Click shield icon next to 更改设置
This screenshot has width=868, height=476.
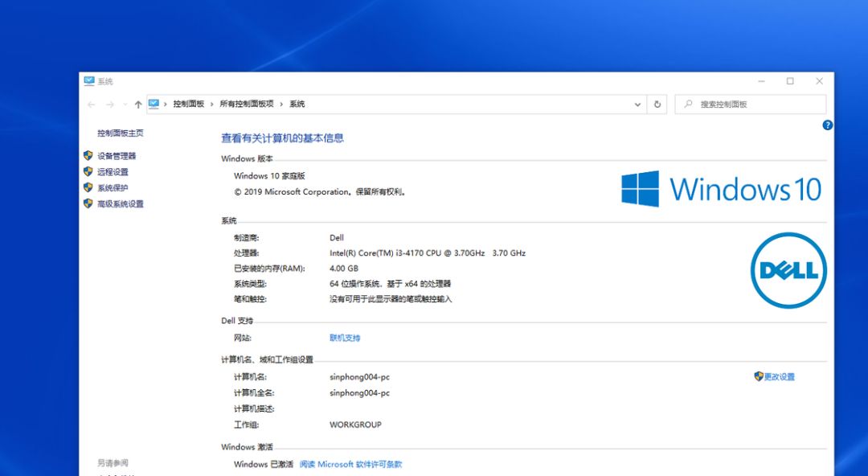(x=759, y=376)
